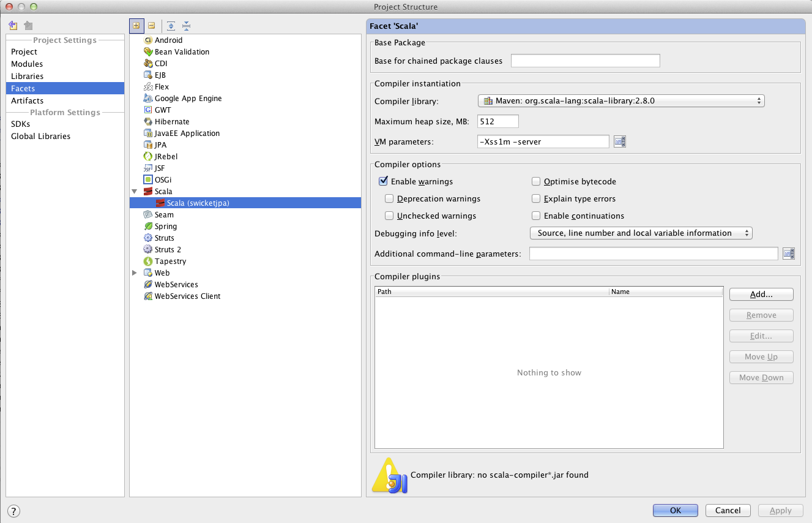This screenshot has width=812, height=523.
Task: Select the Struts facet row
Action: 245,238
